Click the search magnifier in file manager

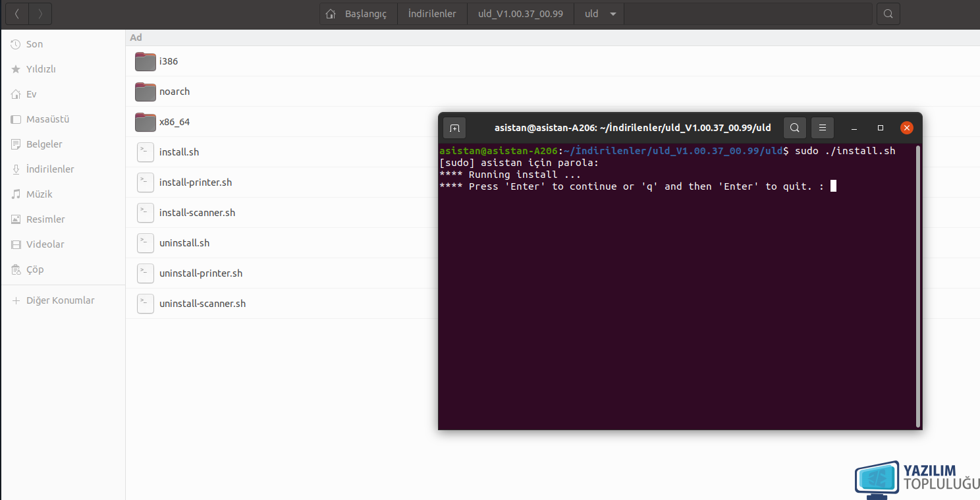click(888, 14)
